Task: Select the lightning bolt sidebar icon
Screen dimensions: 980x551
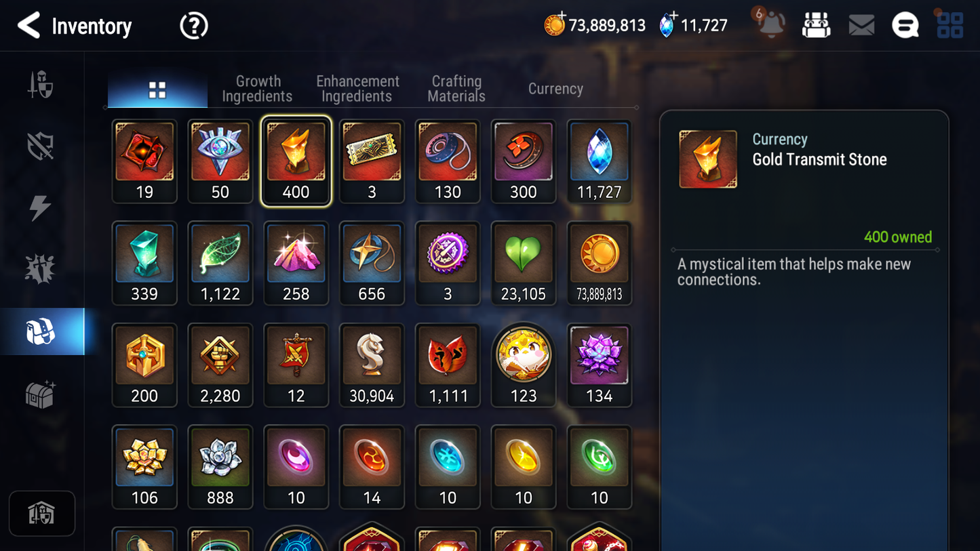Action: click(41, 207)
